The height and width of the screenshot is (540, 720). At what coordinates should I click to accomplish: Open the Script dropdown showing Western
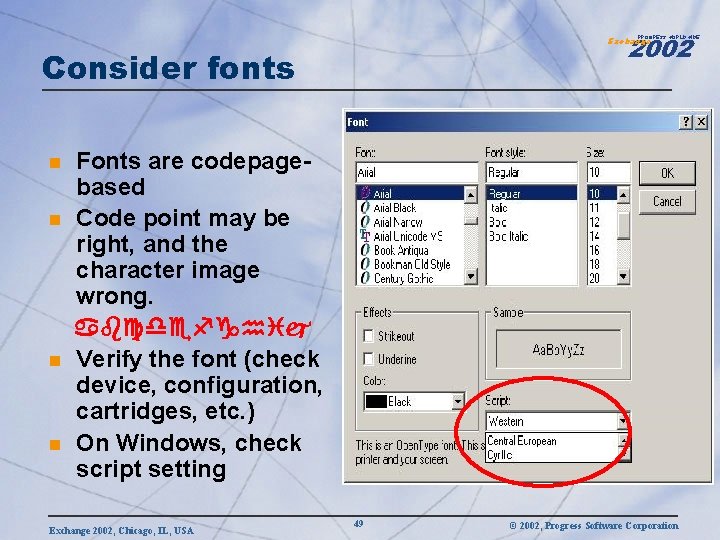(623, 421)
